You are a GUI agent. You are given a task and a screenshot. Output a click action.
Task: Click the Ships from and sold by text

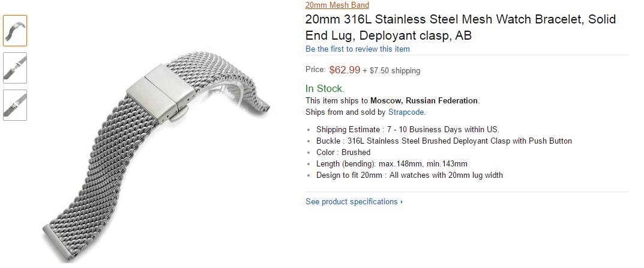[346, 112]
